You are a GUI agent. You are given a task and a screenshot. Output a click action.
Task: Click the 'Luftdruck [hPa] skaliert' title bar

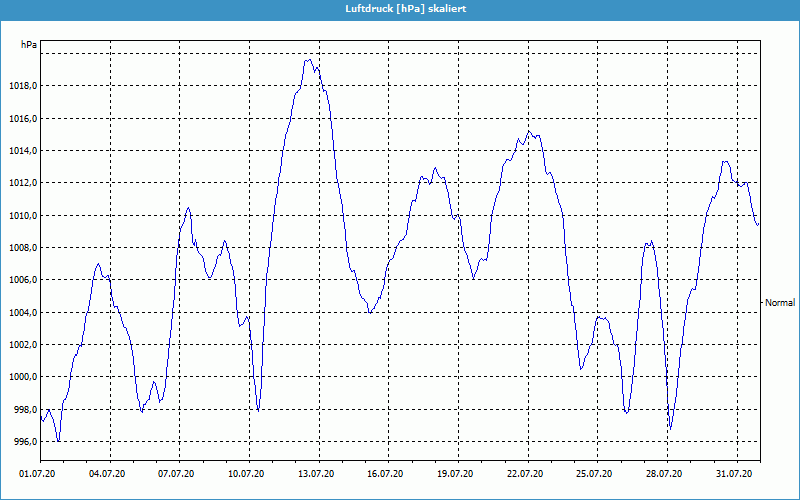coord(400,9)
